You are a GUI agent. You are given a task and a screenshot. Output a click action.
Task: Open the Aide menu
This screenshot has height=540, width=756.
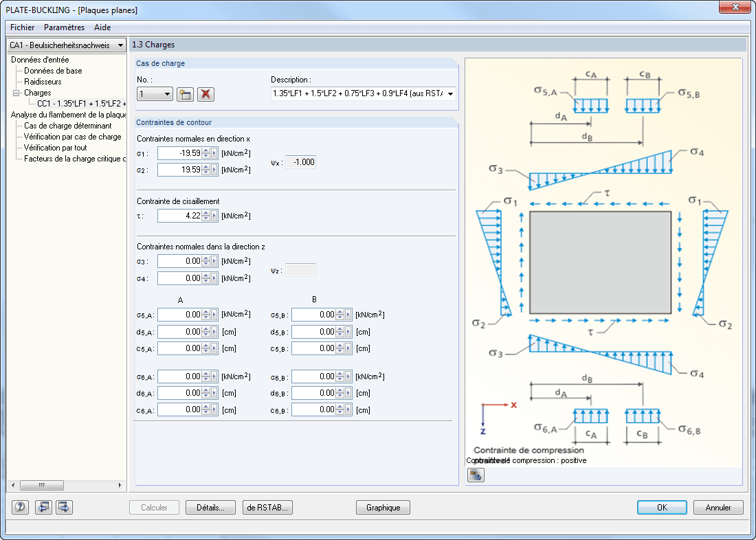point(102,27)
